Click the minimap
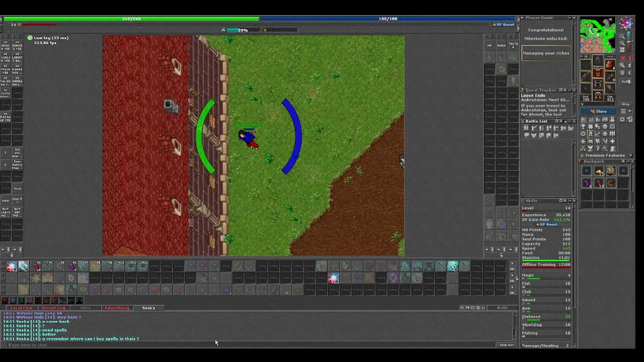This screenshot has width=644, height=362. click(598, 35)
